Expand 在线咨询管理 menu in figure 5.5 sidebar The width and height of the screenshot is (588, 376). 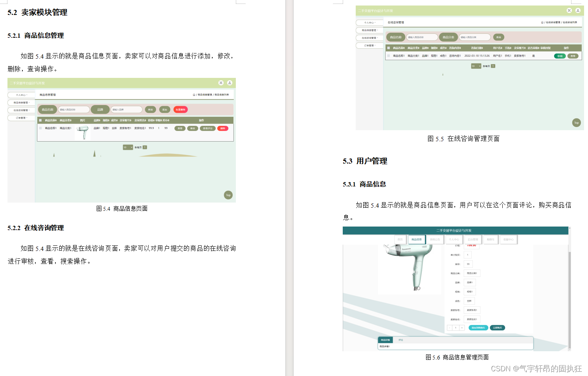(x=369, y=38)
